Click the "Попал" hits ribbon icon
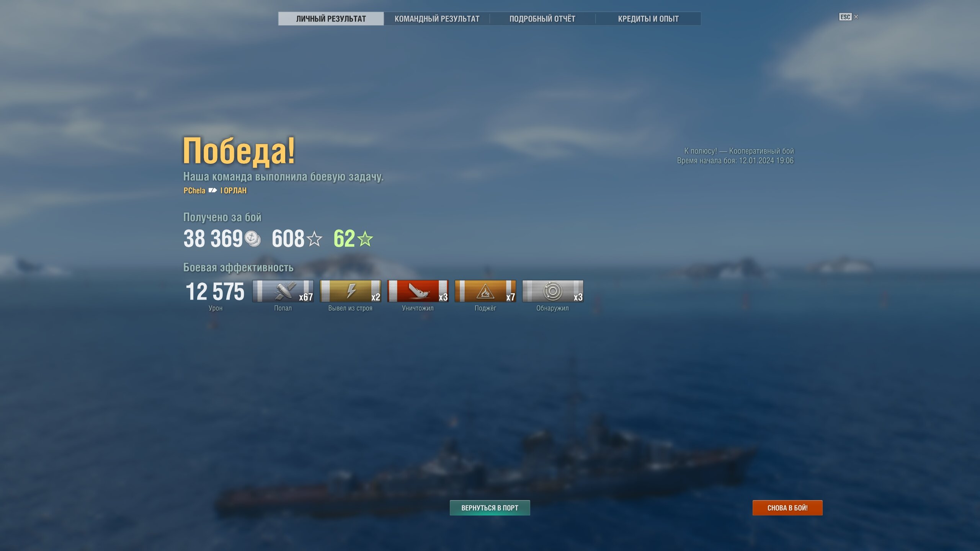 (x=283, y=291)
